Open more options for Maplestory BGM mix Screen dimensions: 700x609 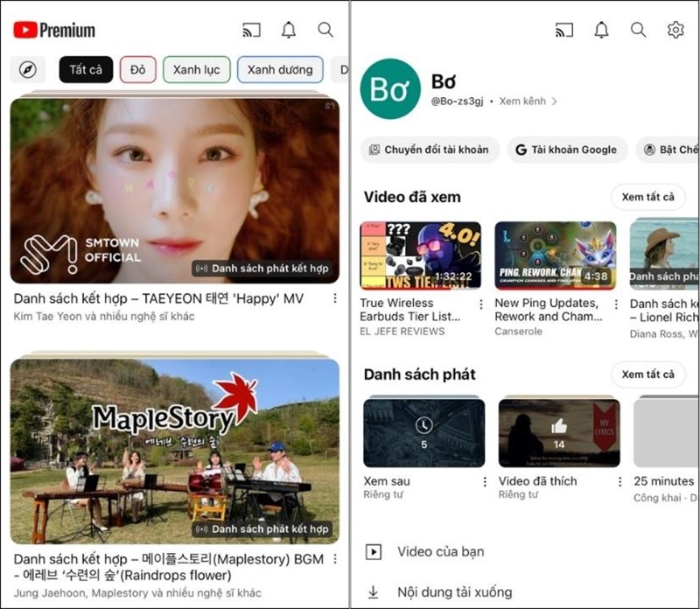[x=335, y=558]
